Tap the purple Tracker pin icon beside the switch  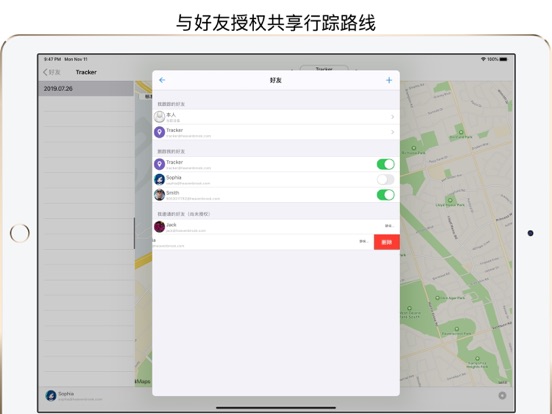tap(159, 164)
